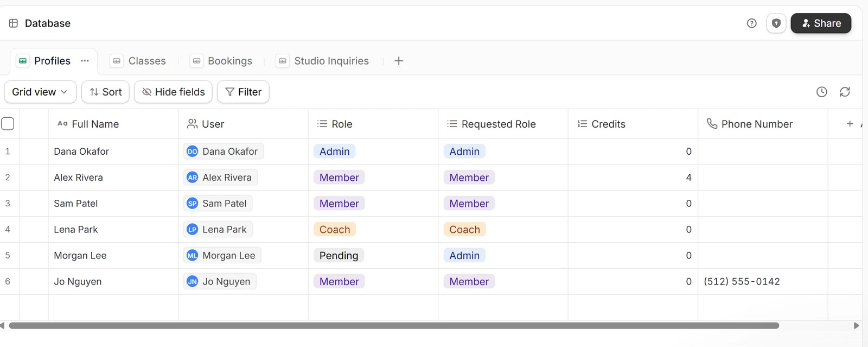The width and height of the screenshot is (868, 347).
Task: Click the Sort button
Action: [x=105, y=92]
